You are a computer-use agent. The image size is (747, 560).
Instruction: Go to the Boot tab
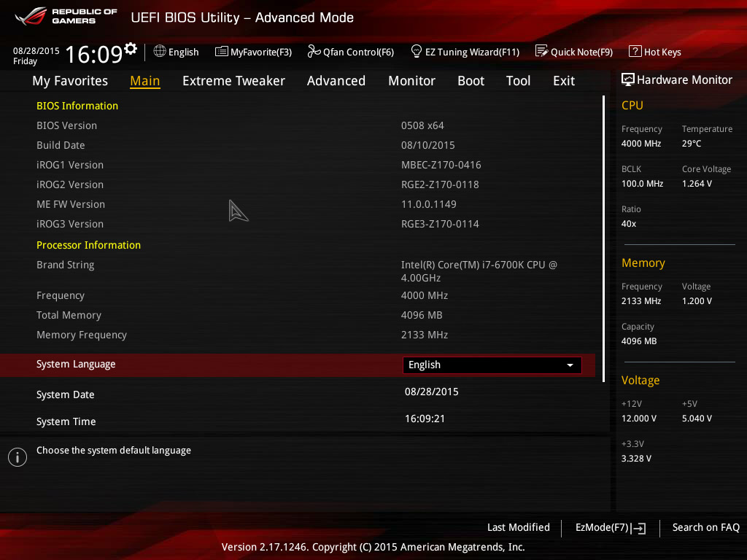coord(471,81)
